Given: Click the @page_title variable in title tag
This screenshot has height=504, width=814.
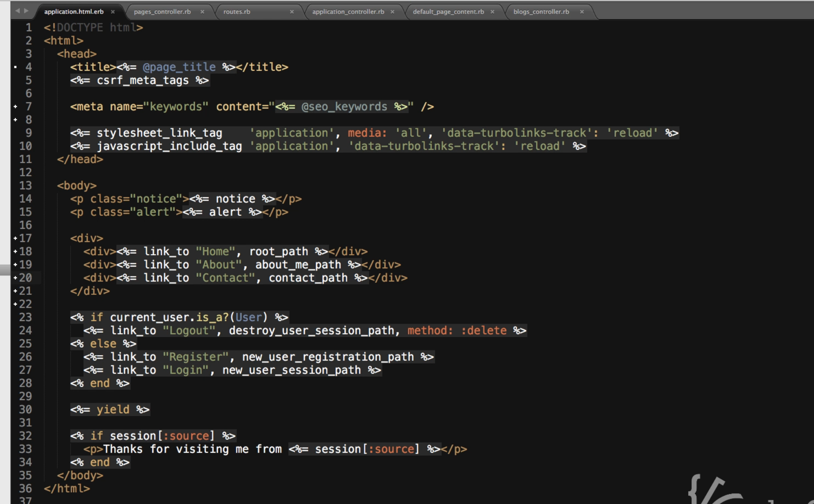Looking at the screenshot, I should tap(179, 67).
